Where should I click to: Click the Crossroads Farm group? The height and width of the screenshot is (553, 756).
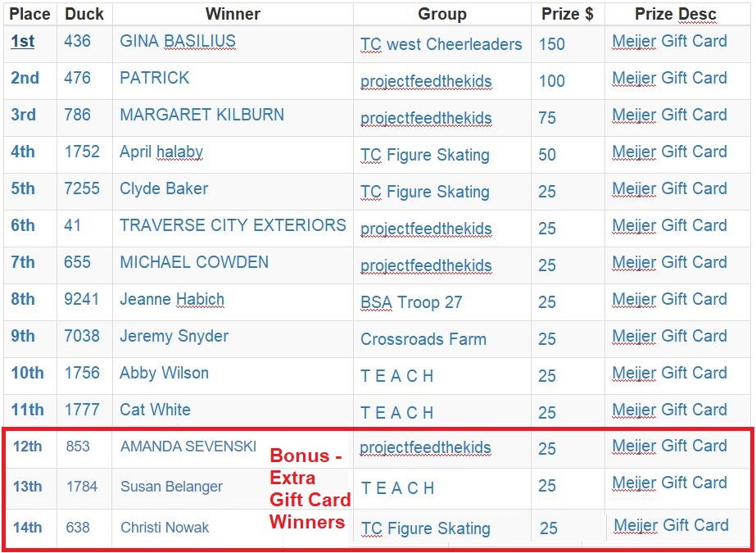point(423,339)
